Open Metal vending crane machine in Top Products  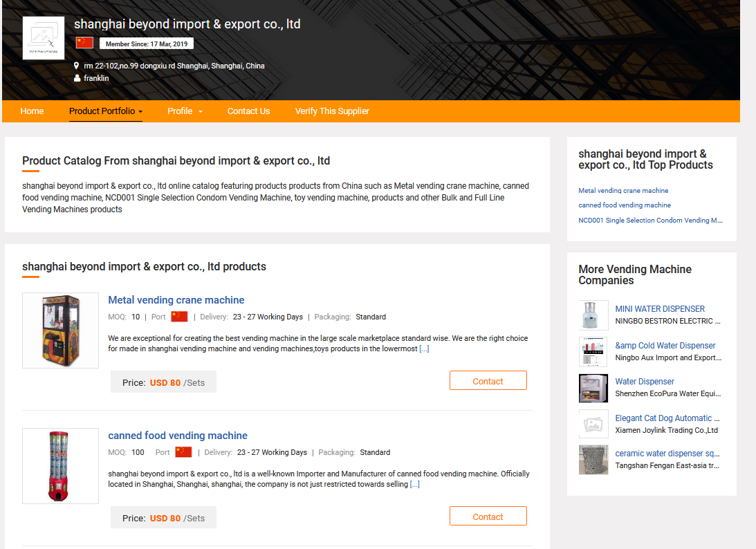tap(623, 190)
